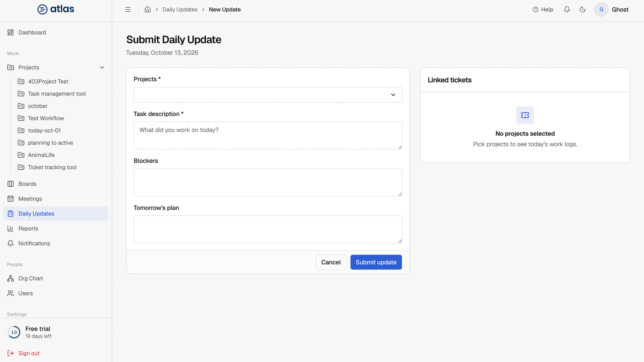Open the Daily Updates menu item
Viewport: 644px width, 362px height.
[56, 214]
